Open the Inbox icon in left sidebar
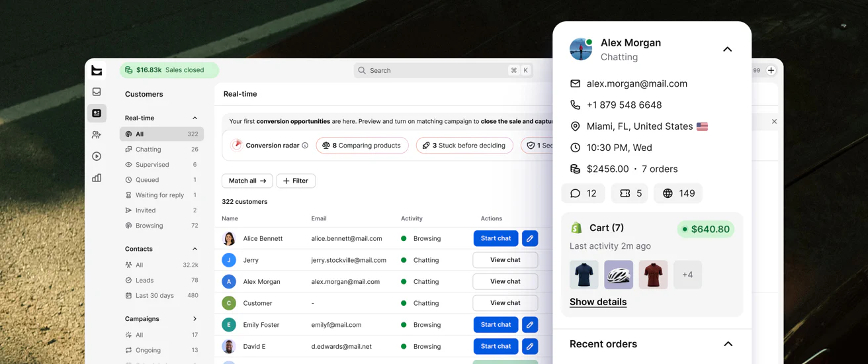868x364 pixels. pos(97,92)
